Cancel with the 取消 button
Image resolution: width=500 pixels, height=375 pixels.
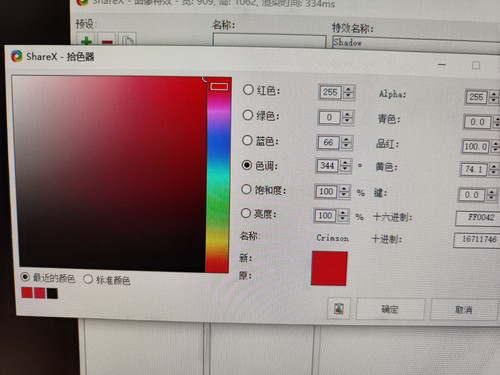[464, 310]
